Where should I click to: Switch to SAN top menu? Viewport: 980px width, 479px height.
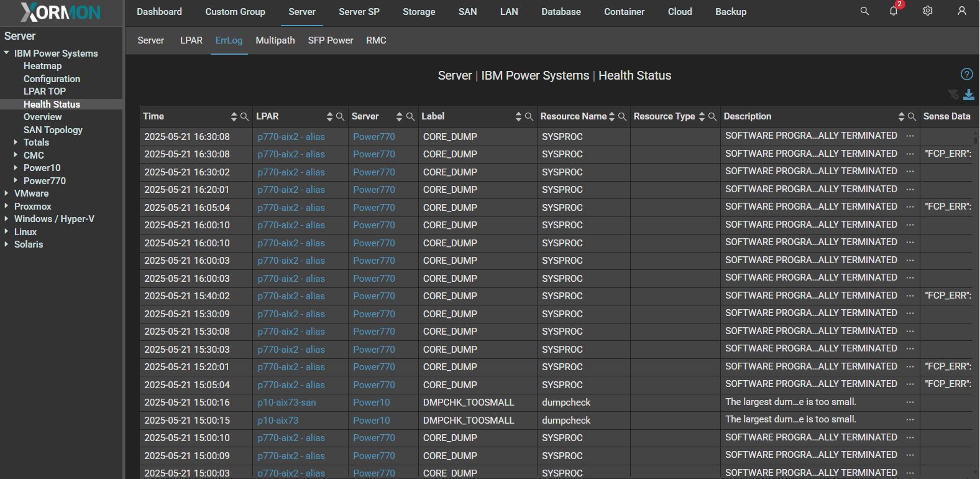click(467, 12)
